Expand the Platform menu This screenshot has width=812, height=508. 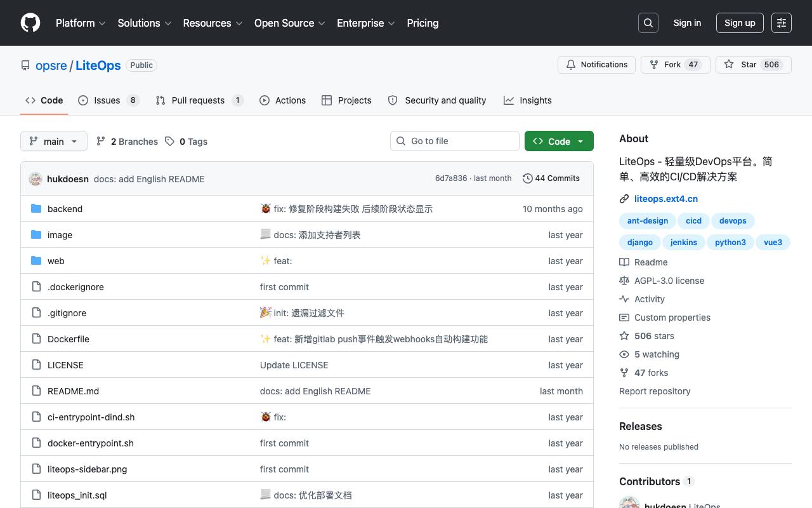point(81,23)
